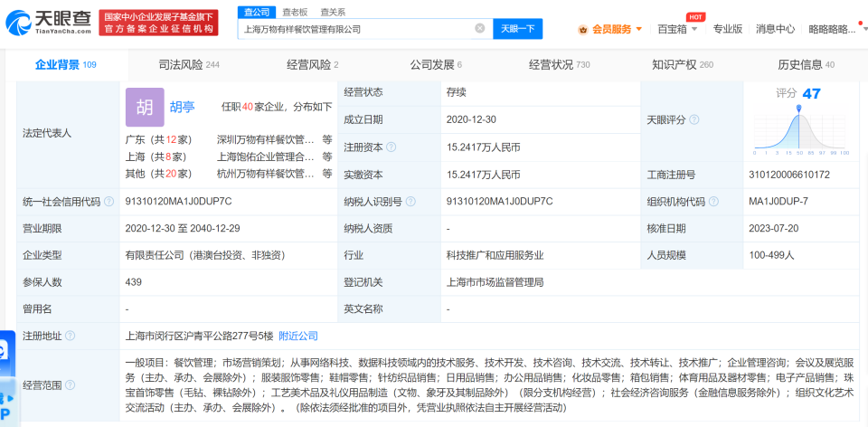
Task: Open help icon next to 天眼评分
Action: [x=693, y=119]
